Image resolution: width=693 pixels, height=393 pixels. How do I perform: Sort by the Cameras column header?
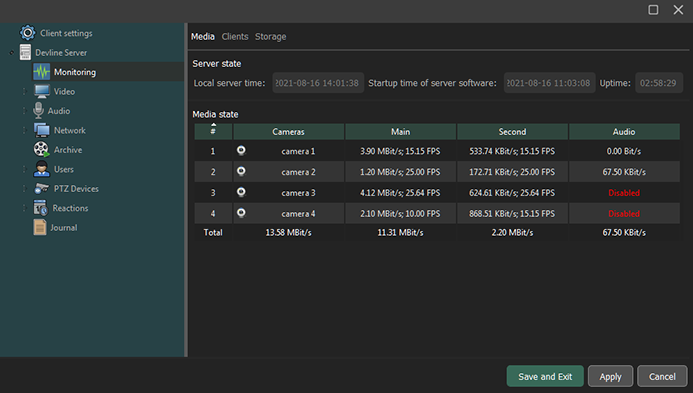[x=289, y=131]
